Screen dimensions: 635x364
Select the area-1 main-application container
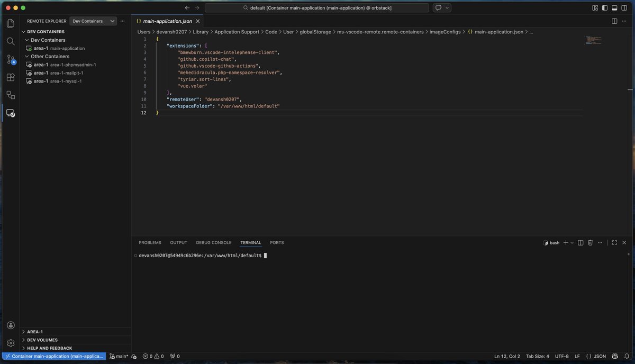[x=76, y=48]
